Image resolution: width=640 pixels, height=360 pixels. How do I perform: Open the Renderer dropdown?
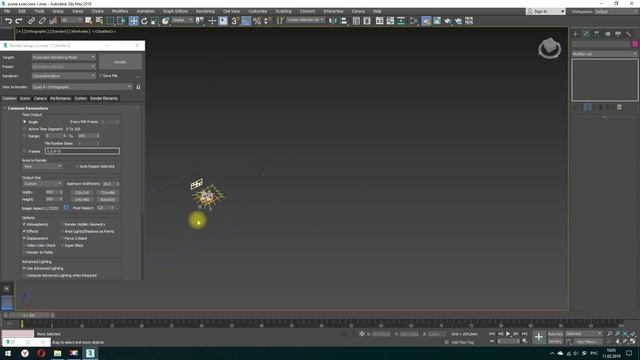point(64,76)
